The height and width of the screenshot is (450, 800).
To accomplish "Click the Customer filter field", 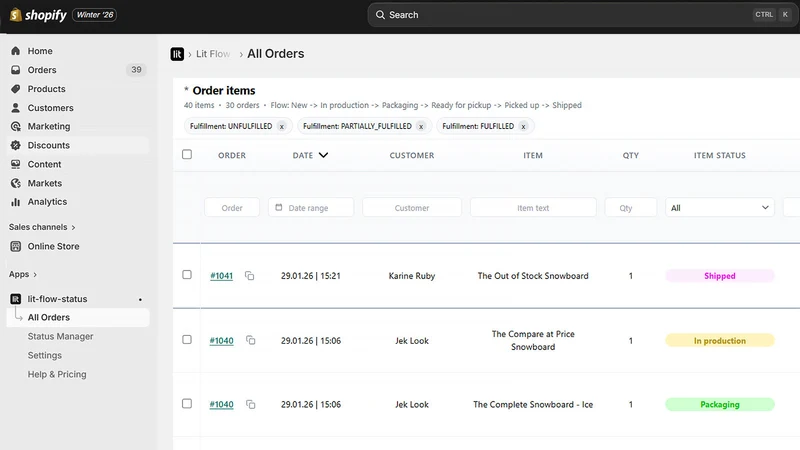I will pyautogui.click(x=412, y=208).
